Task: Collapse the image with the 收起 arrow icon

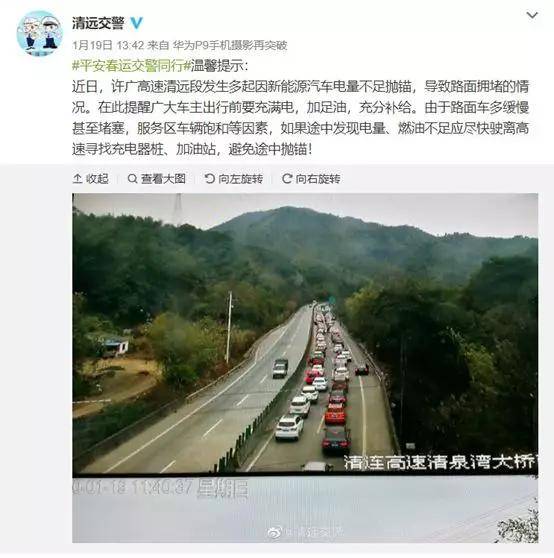Action: pos(77,179)
